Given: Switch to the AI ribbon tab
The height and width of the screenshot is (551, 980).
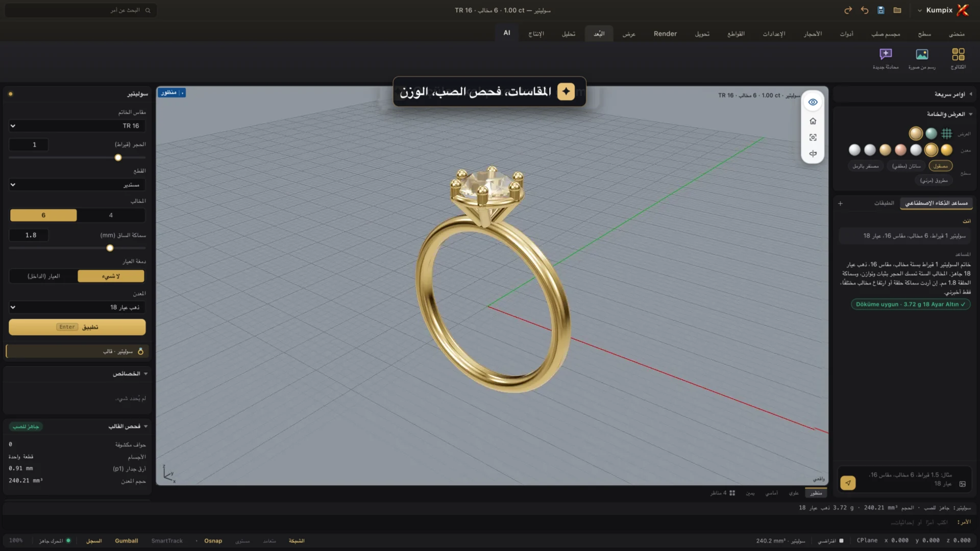Looking at the screenshot, I should [x=507, y=33].
